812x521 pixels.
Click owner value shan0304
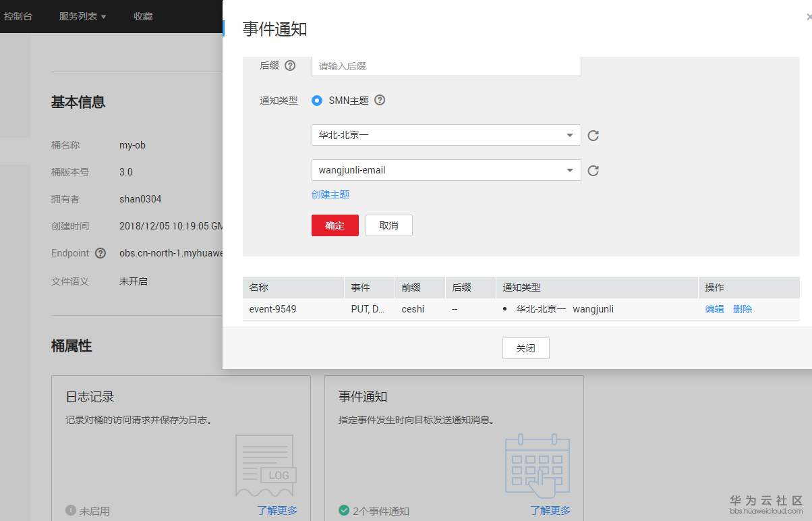(x=140, y=199)
